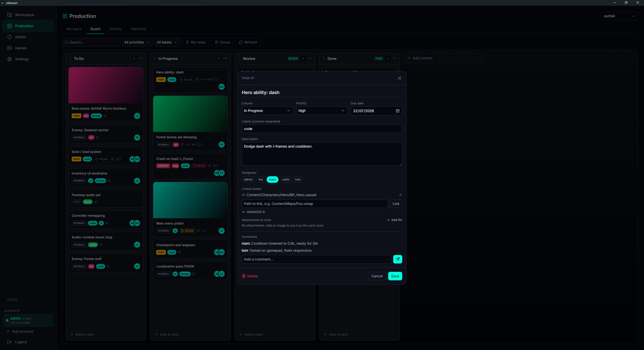
Task: Click the Production grid icon in header
Action: 65,16
